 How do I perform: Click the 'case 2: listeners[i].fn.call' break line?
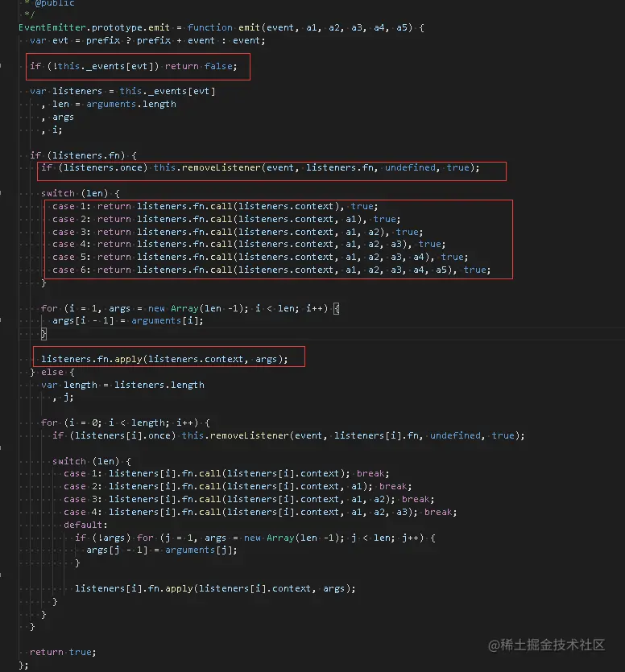pos(238,486)
